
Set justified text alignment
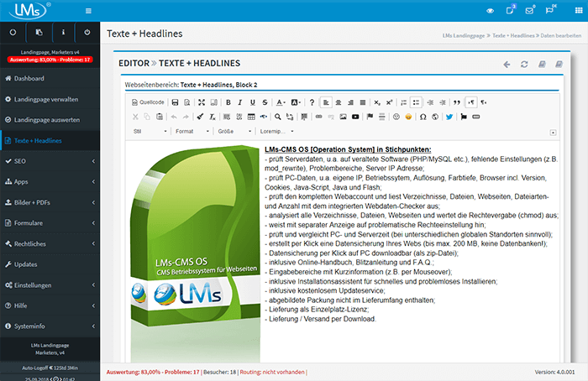(363, 102)
